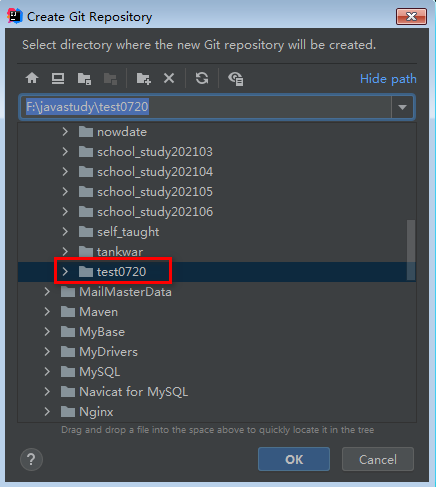This screenshot has height=487, width=436.
Task: Expand the school_study202103 folder chevron
Action: (65, 152)
